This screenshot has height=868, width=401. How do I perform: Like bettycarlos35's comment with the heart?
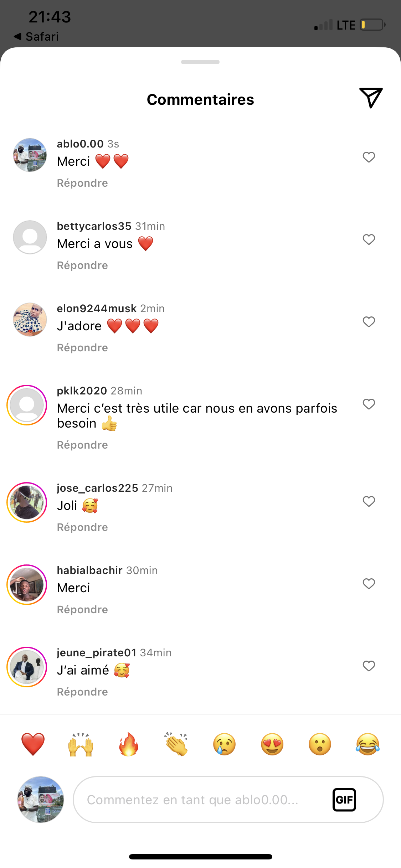pyautogui.click(x=369, y=239)
